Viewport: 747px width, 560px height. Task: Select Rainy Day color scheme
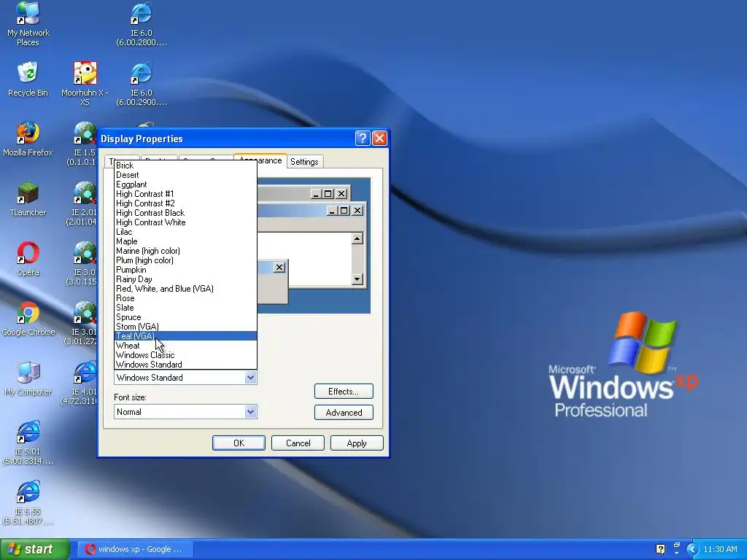pyautogui.click(x=186, y=279)
